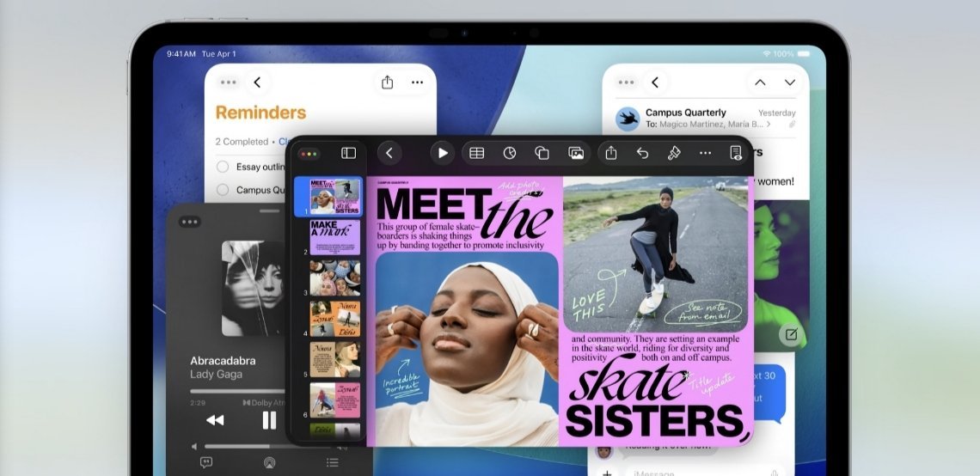Skip back to the previous track in Music
Viewport: 980px width, 476px height.
(x=215, y=420)
